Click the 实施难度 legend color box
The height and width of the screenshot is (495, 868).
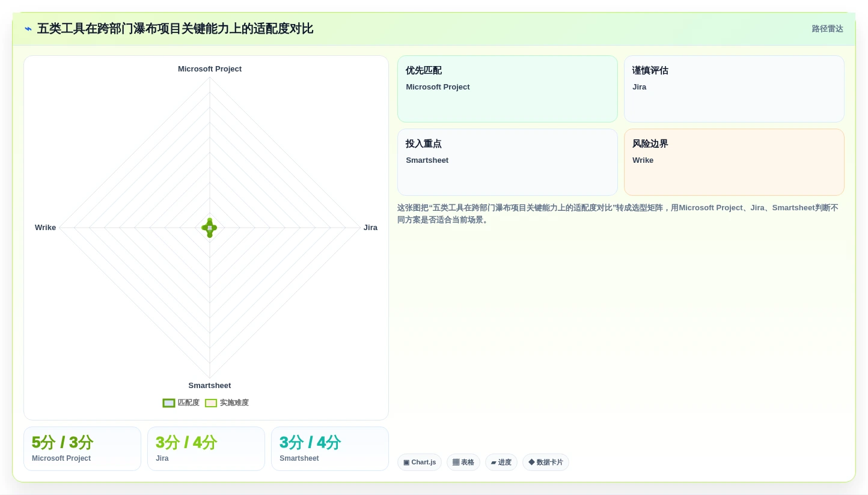(x=211, y=403)
